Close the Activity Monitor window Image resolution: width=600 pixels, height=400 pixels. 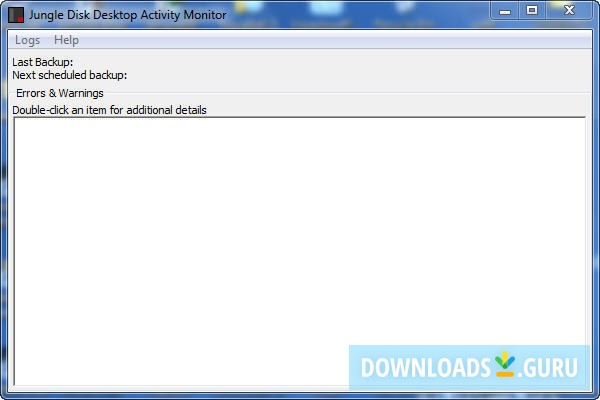click(x=569, y=10)
